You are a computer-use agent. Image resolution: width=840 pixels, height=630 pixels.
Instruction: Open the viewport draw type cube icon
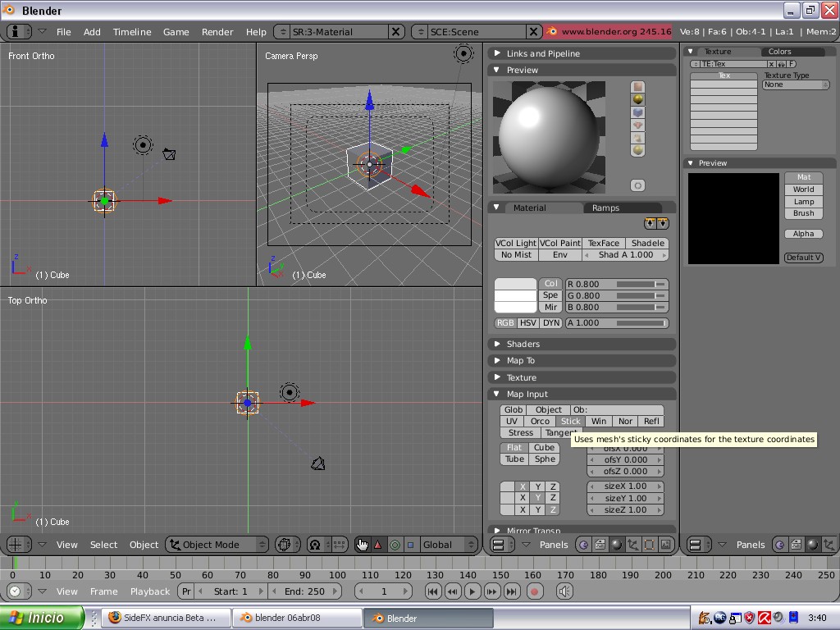288,545
